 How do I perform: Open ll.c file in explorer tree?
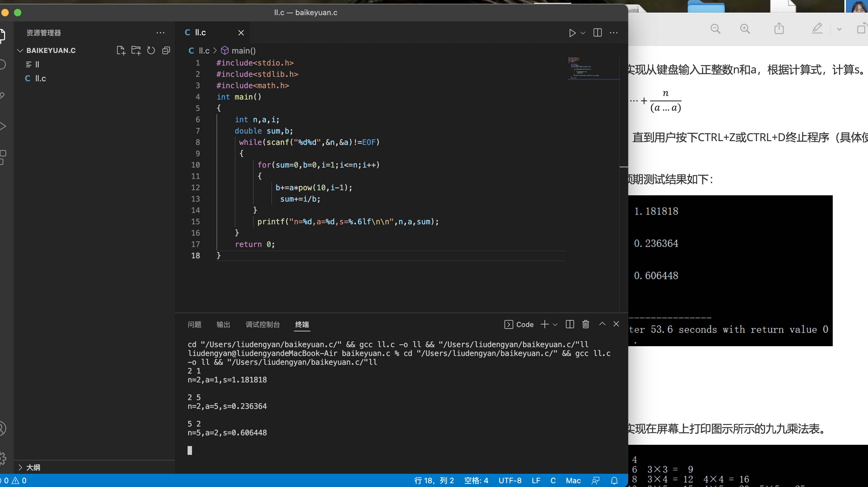point(40,78)
